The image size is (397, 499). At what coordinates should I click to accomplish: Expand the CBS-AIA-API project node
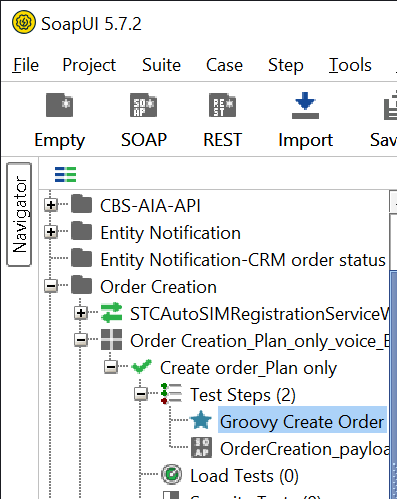point(51,205)
